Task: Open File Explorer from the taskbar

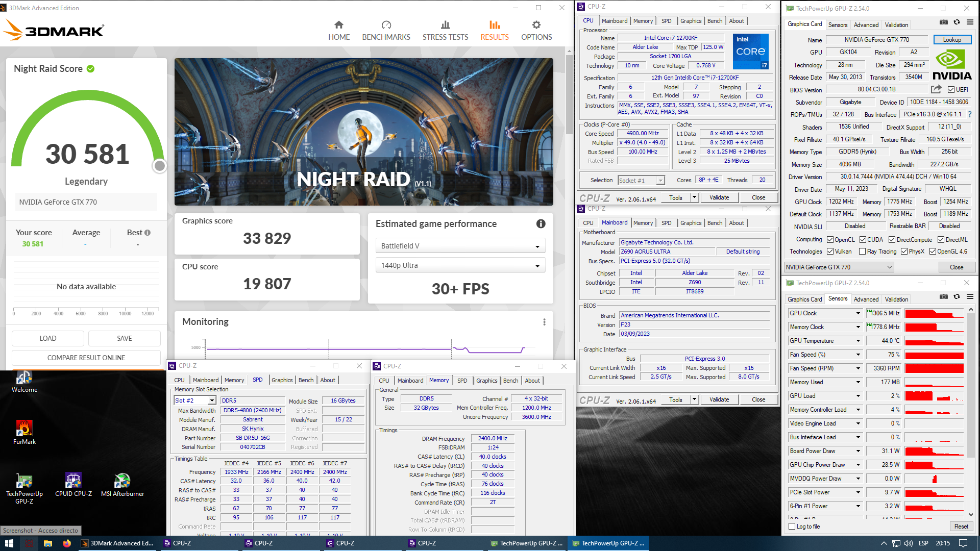Action: 47,543
